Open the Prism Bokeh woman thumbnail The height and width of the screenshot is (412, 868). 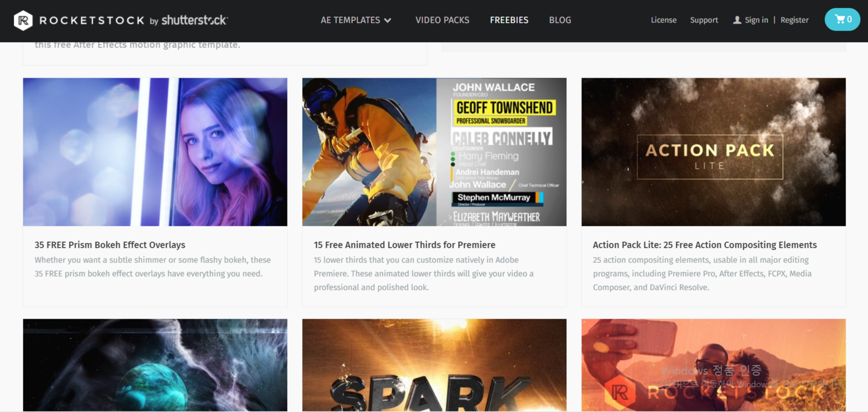pos(155,152)
